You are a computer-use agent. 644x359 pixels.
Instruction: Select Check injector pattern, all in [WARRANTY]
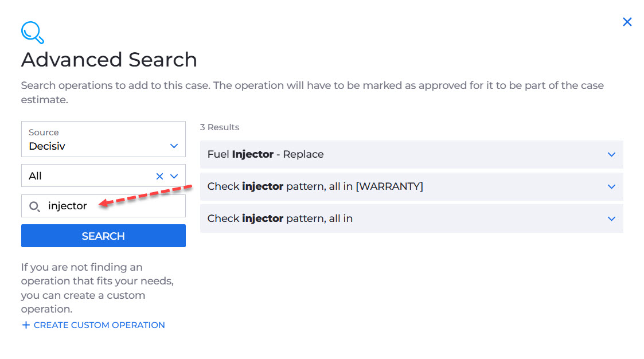coord(412,186)
